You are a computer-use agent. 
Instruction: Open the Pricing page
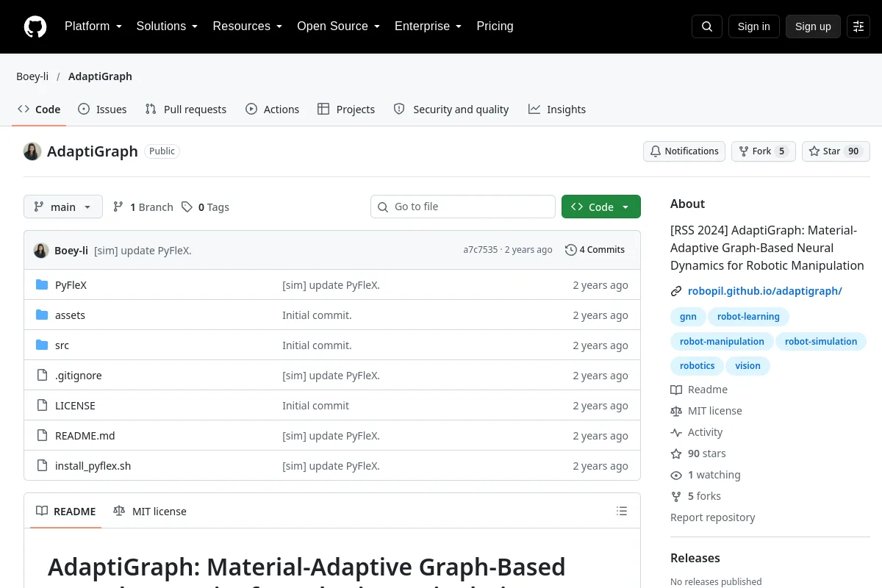[x=495, y=26]
